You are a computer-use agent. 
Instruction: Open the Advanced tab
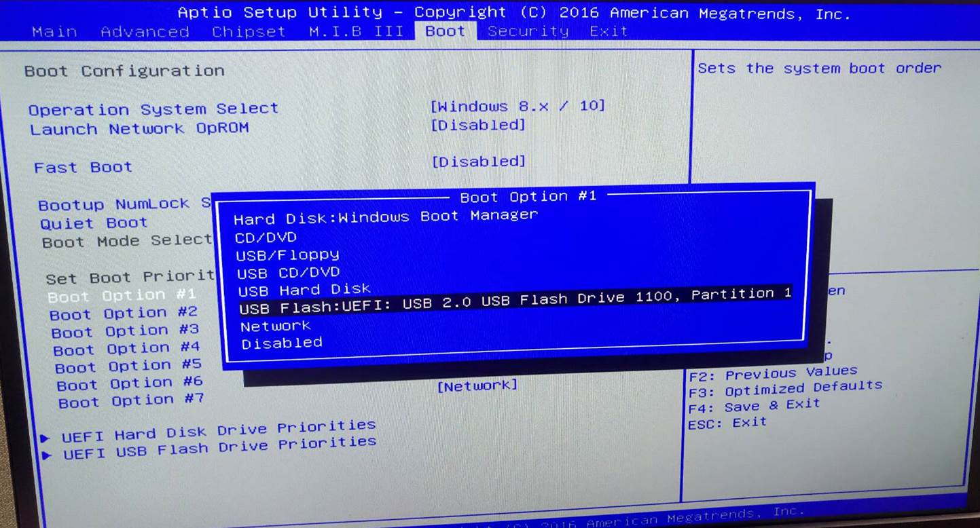tap(145, 31)
